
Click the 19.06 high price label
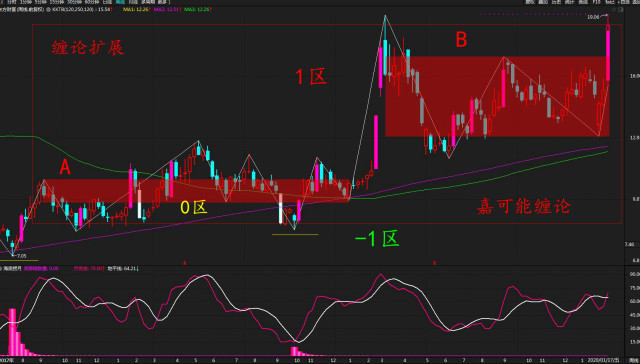click(x=593, y=17)
